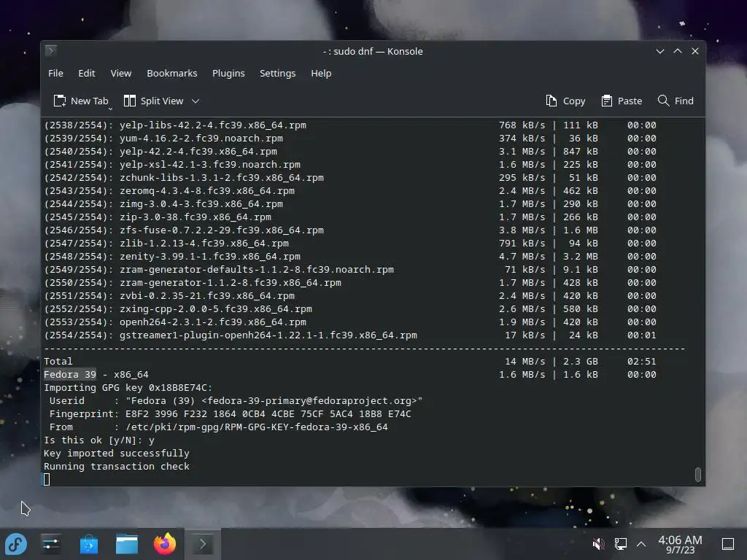
Task: Click 'zlib-1.2.13-4.fc39.x86_64.rpm' row
Action: pos(350,244)
